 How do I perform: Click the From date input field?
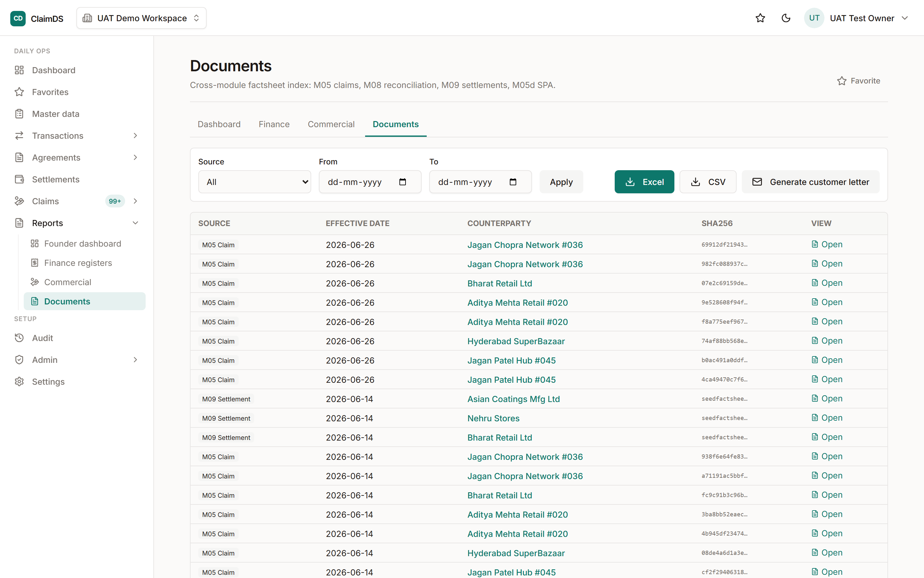[370, 181]
